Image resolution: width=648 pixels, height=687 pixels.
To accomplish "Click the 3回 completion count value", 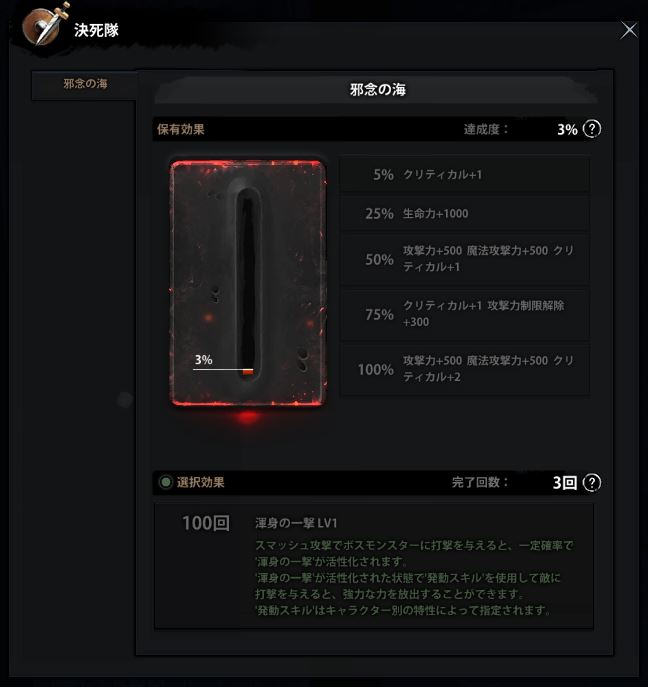I will click(x=564, y=482).
